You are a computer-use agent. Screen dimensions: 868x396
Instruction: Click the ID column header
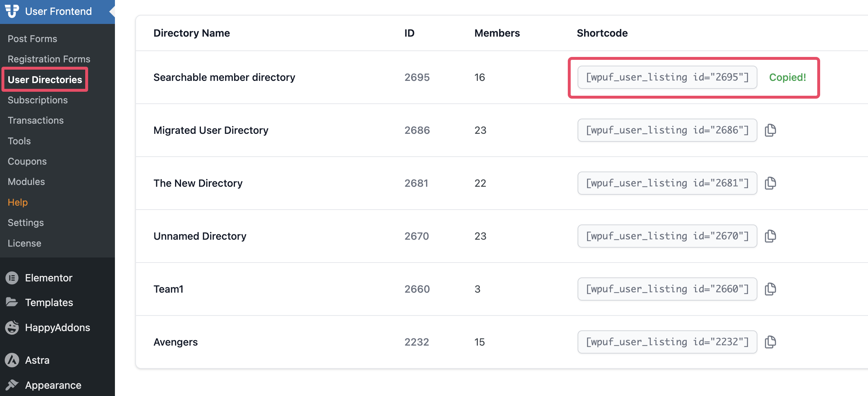click(x=409, y=33)
